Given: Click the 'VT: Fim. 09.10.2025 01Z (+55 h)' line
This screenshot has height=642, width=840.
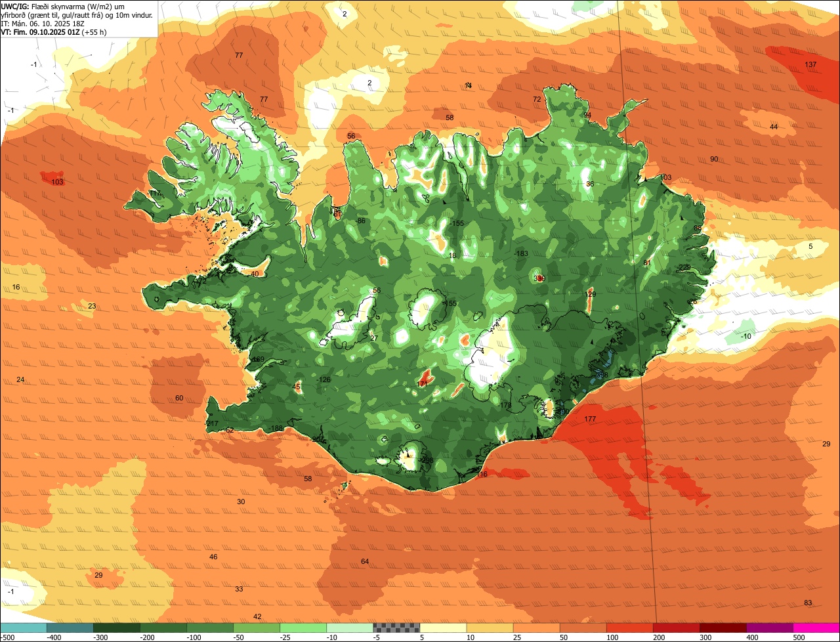Looking at the screenshot, I should (x=54, y=32).
